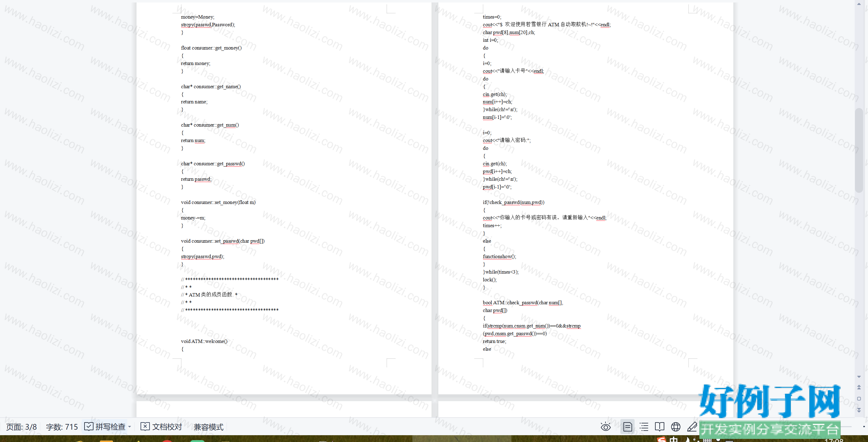Click text 'times=0;' on right page
Screen dimensions: 868x442
point(492,17)
